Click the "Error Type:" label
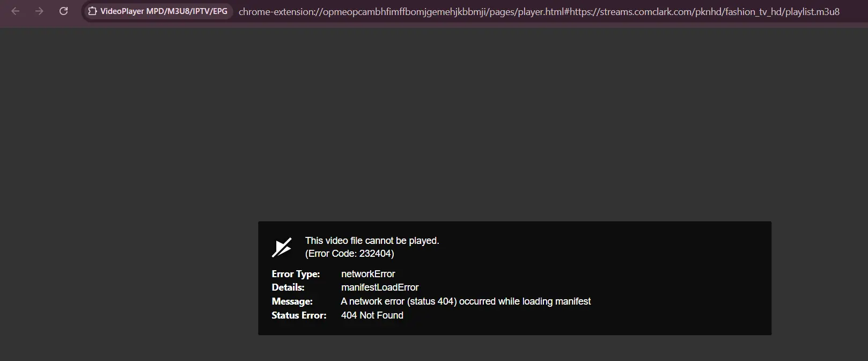The height and width of the screenshot is (361, 868). click(x=296, y=274)
